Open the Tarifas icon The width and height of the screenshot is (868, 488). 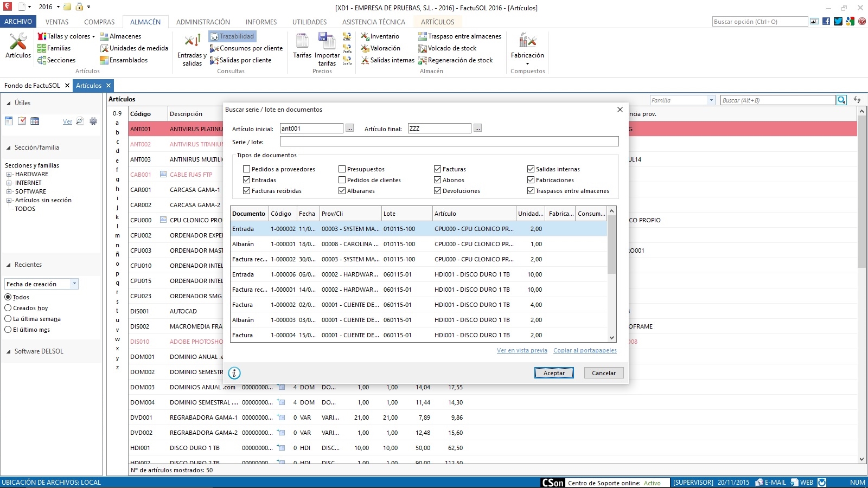302,46
